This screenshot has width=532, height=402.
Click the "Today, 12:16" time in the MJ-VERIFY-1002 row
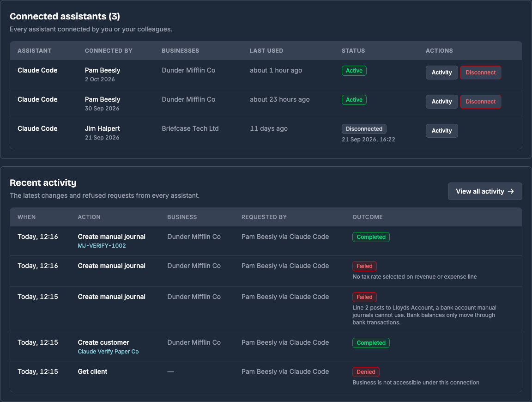tap(38, 237)
